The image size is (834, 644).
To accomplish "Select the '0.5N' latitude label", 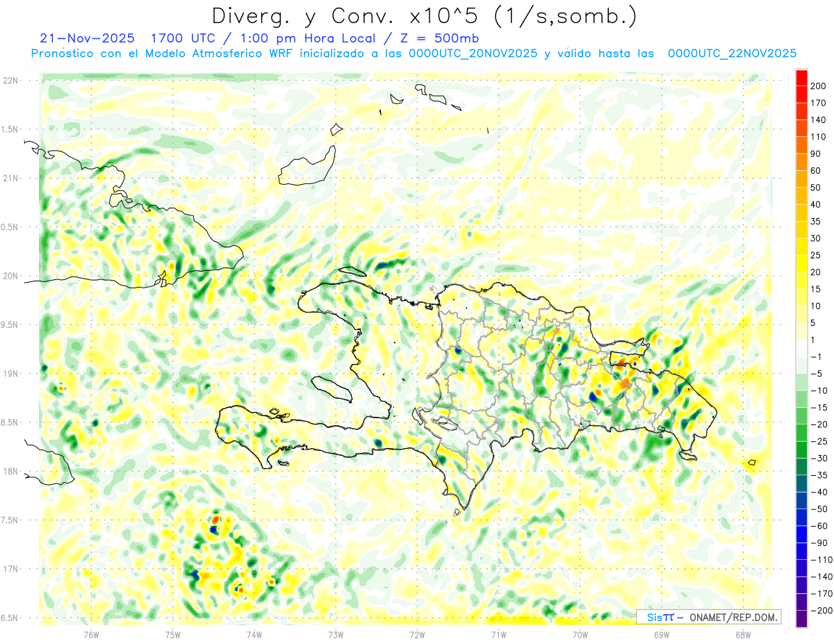I will (x=10, y=227).
